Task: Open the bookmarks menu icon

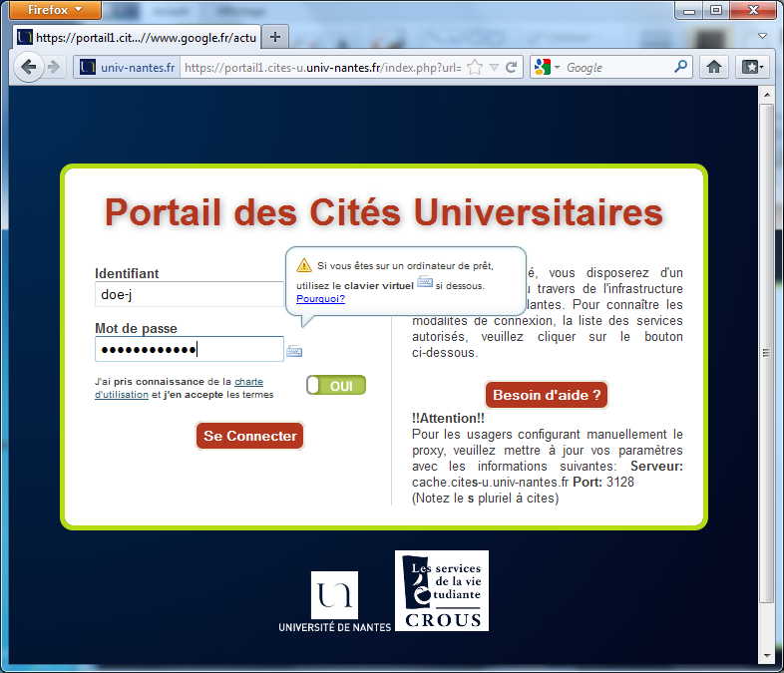Action: pyautogui.click(x=751, y=68)
